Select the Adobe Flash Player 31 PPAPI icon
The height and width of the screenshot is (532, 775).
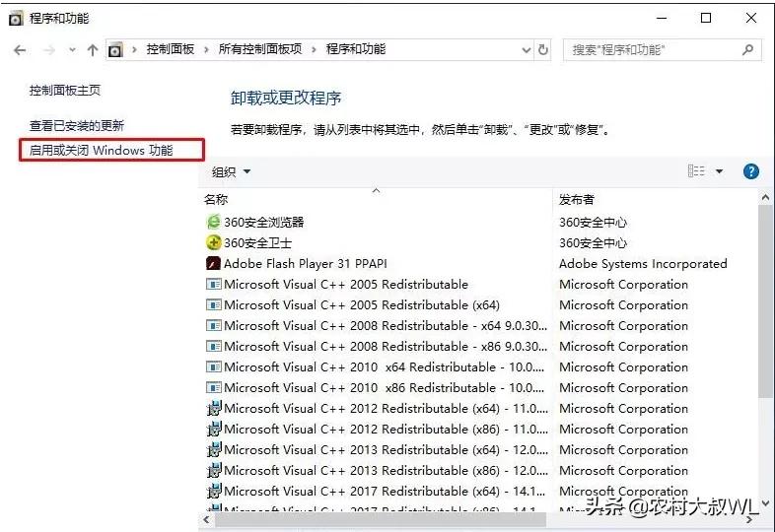213,263
